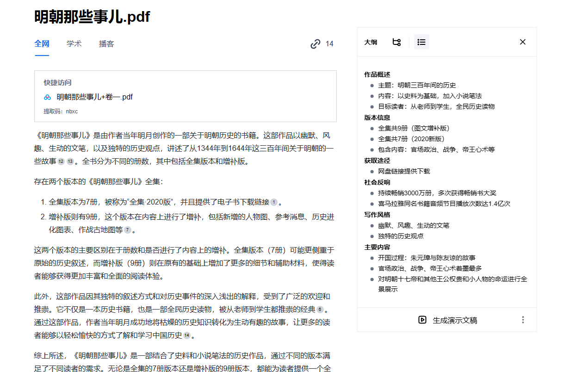The width and height of the screenshot is (588, 372).
Task: Switch to the 播客 tab
Action: [x=106, y=44]
